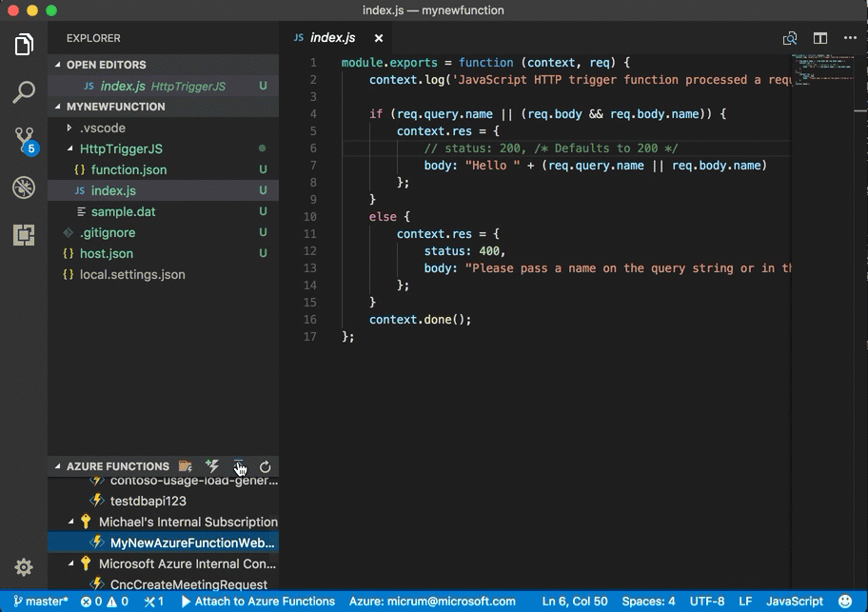Collapse Michael's Internal Subscription node
The image size is (868, 612).
pos(69,522)
